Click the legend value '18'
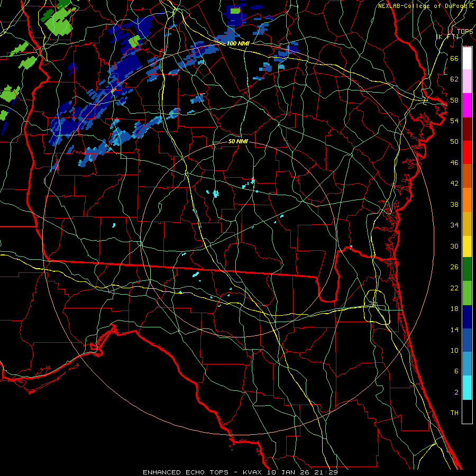Image resolution: width=476 pixels, height=476 pixels. (454, 309)
